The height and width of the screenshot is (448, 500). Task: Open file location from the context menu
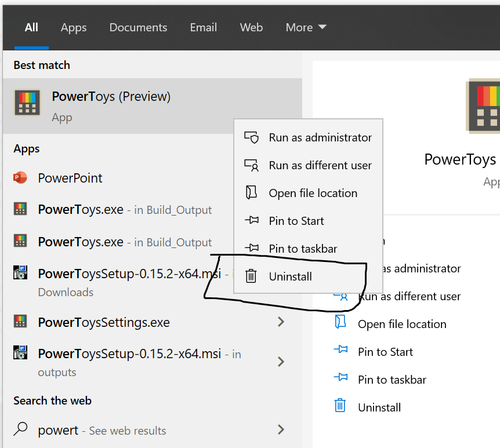pyautogui.click(x=313, y=193)
